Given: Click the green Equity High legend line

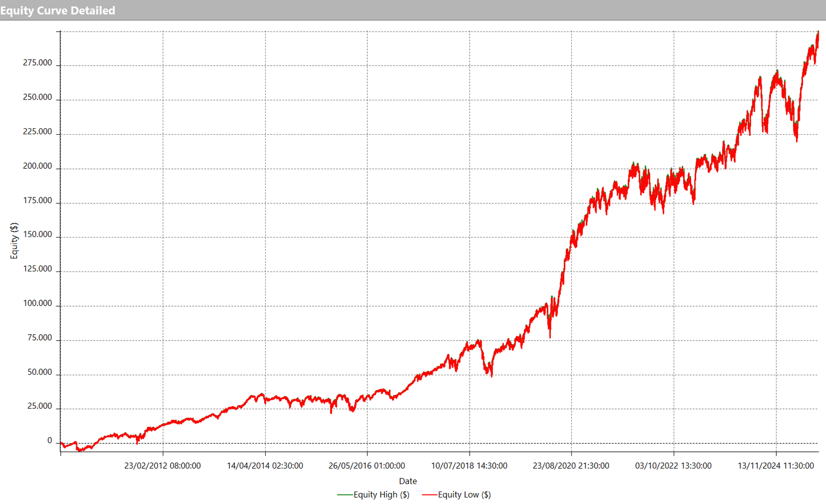Looking at the screenshot, I should (x=345, y=494).
